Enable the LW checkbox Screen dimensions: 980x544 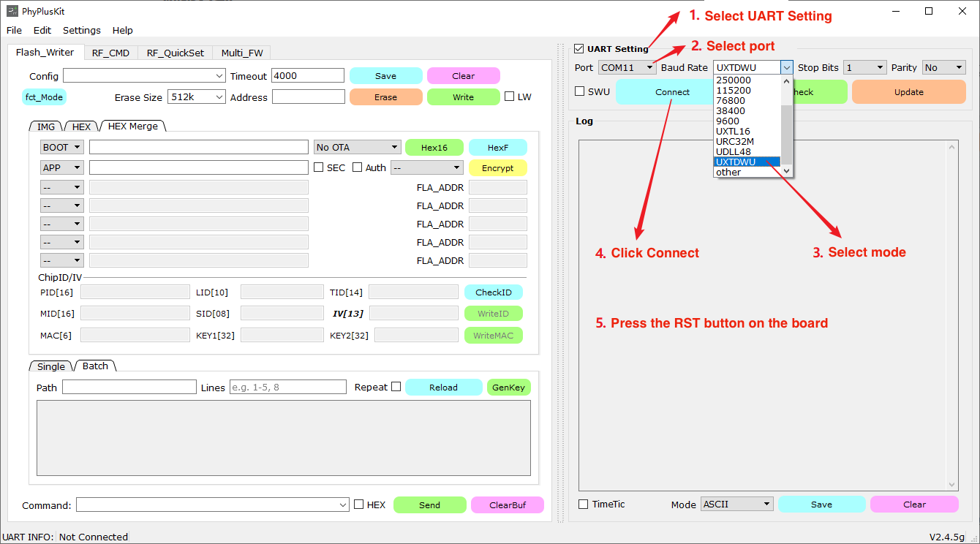click(x=510, y=97)
